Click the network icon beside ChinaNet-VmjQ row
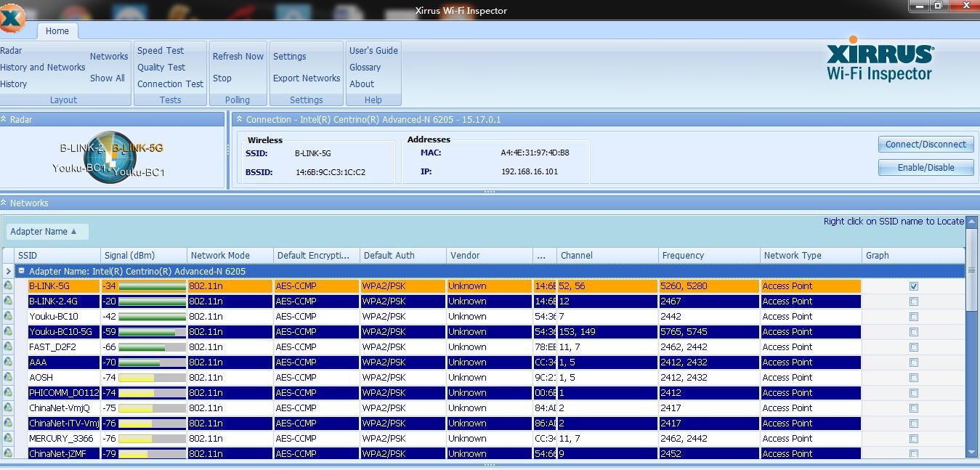The width and height of the screenshot is (980, 470). point(8,408)
